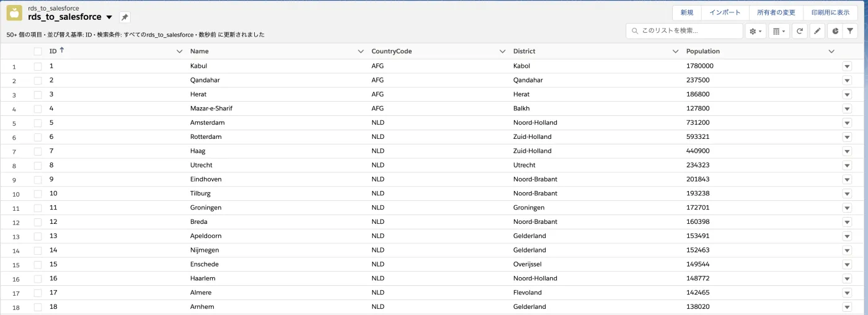
Task: Show the charts panel via pie icon
Action: tap(835, 31)
